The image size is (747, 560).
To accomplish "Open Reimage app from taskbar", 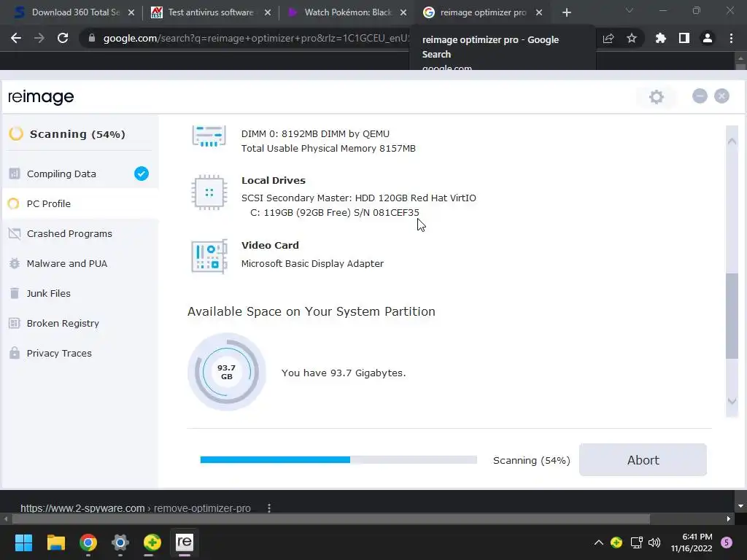I will pos(185,542).
